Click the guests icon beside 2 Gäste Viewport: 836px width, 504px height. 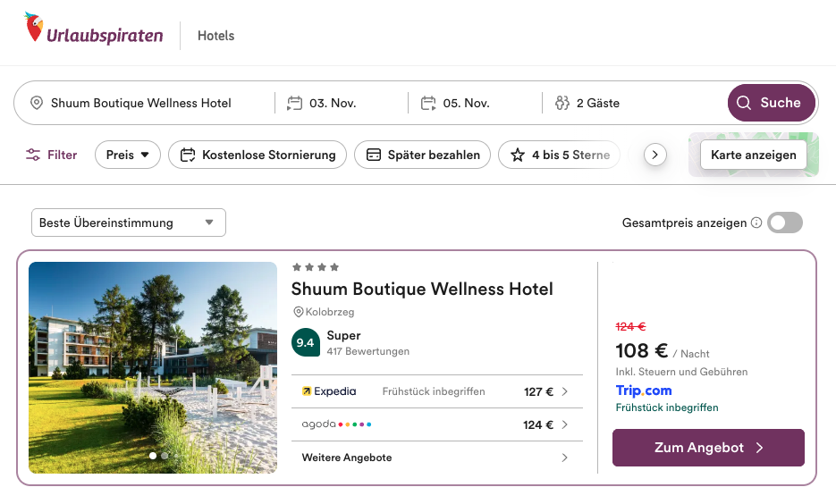click(x=562, y=103)
